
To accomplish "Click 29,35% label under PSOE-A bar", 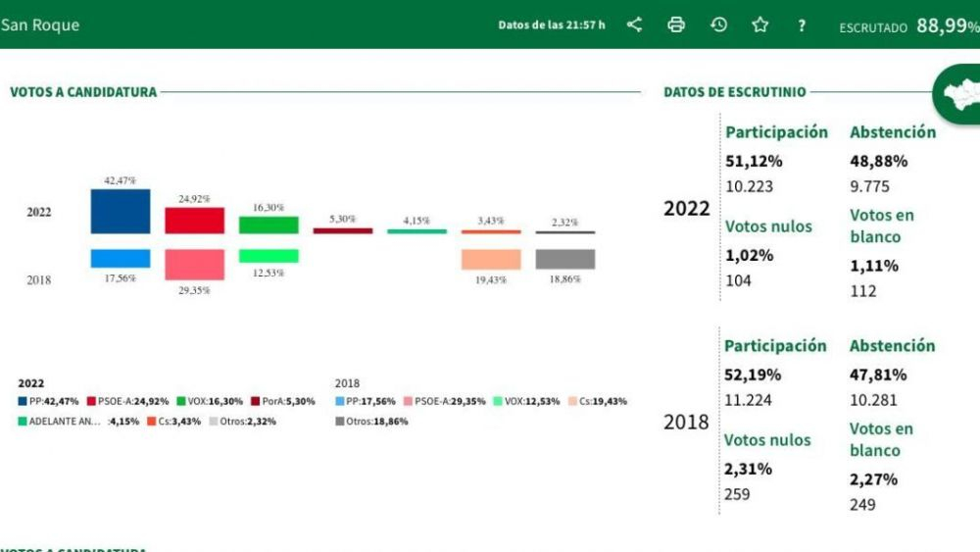I will coord(194,290).
